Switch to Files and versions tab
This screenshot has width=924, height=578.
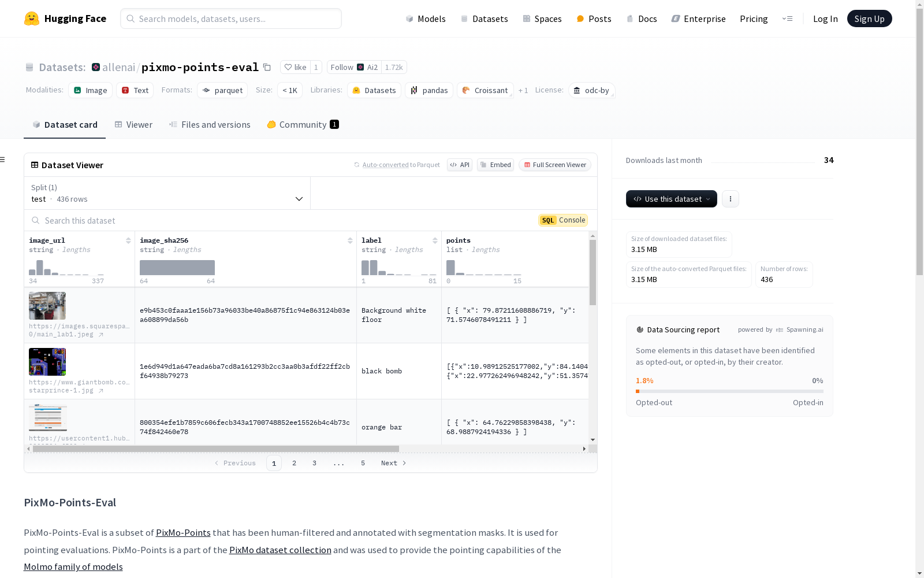210,125
